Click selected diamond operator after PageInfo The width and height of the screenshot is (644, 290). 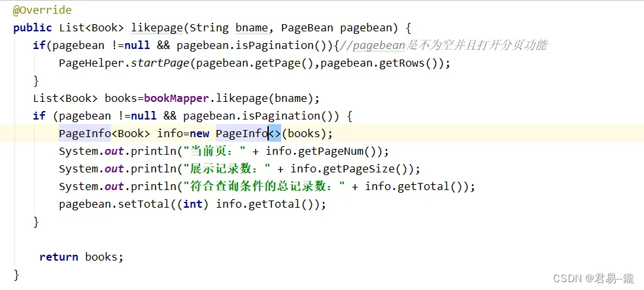coord(275,134)
